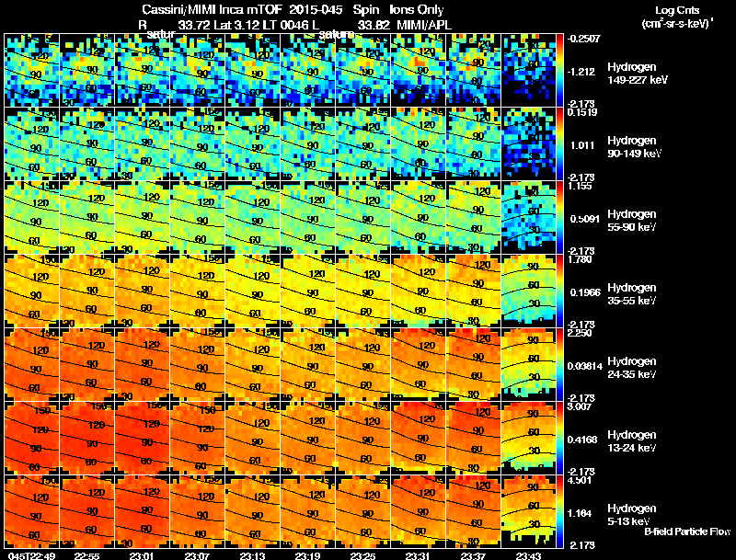Open the 5-13 keV panel at 22:49
The width and height of the screenshot is (736, 560).
[32, 512]
